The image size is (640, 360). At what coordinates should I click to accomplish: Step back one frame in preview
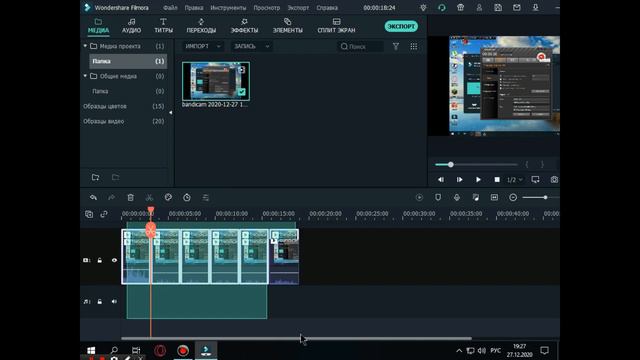pyautogui.click(x=441, y=180)
